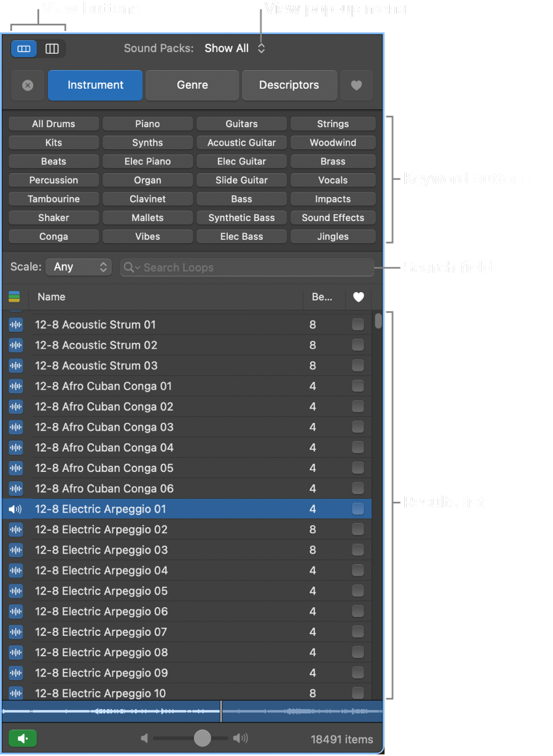Viewport: 553px width, 756px height.
Task: Show favorites with heart button
Action: coord(356,85)
